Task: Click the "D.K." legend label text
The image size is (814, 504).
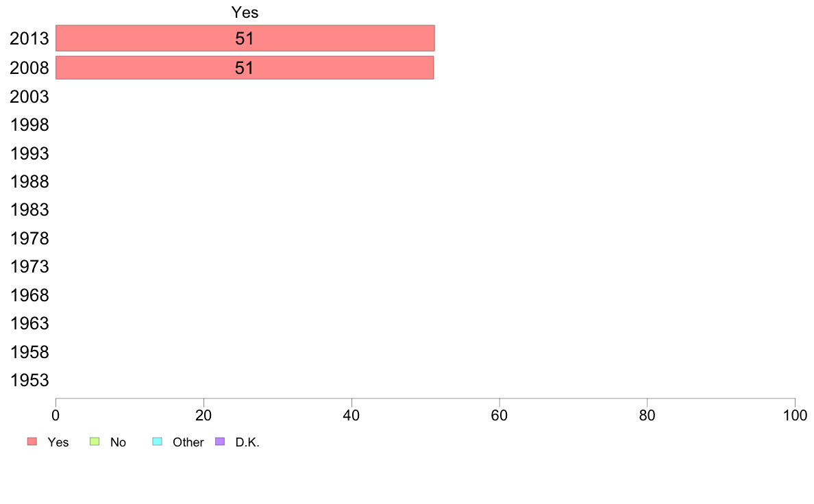Action: [x=247, y=442]
